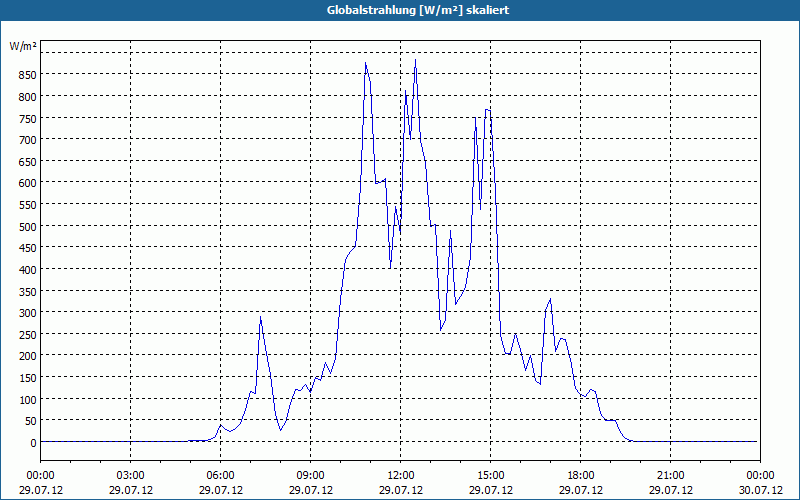Click the 29.07.12 date under 06:00
Image resolution: width=800 pixels, height=500 pixels.
tap(220, 490)
